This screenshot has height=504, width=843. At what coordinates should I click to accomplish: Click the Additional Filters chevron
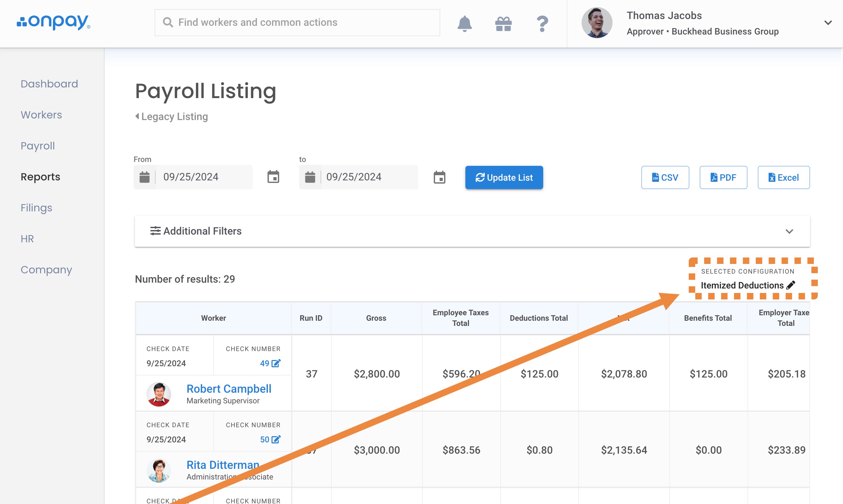(x=789, y=231)
